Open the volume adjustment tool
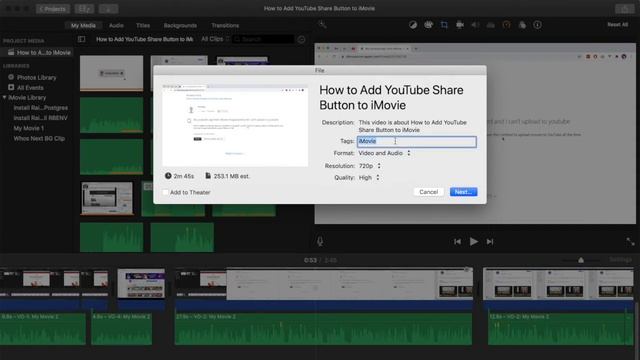Image resolution: width=640 pixels, height=360 pixels. click(x=475, y=25)
